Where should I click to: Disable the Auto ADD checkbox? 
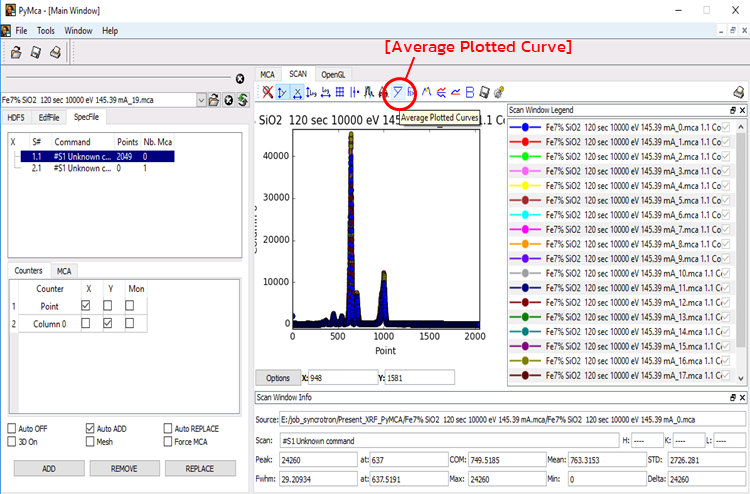[x=90, y=428]
